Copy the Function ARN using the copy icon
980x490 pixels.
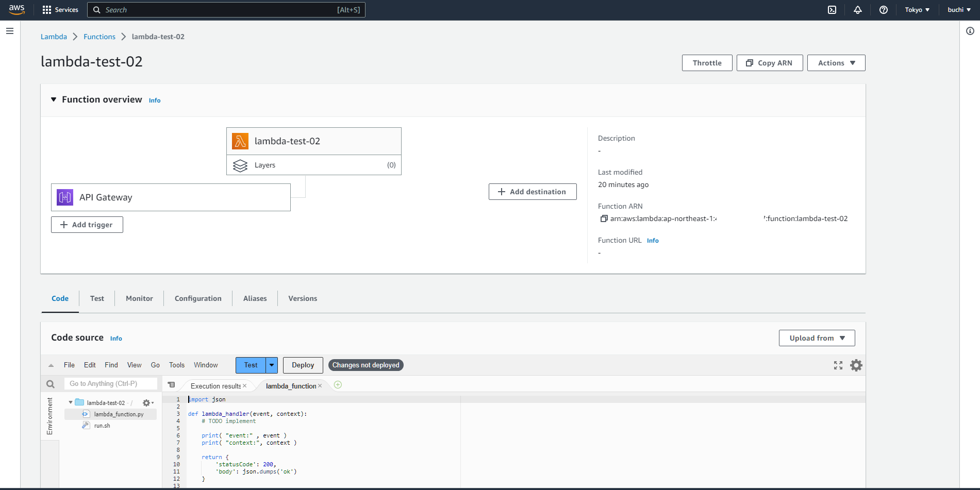click(x=604, y=218)
